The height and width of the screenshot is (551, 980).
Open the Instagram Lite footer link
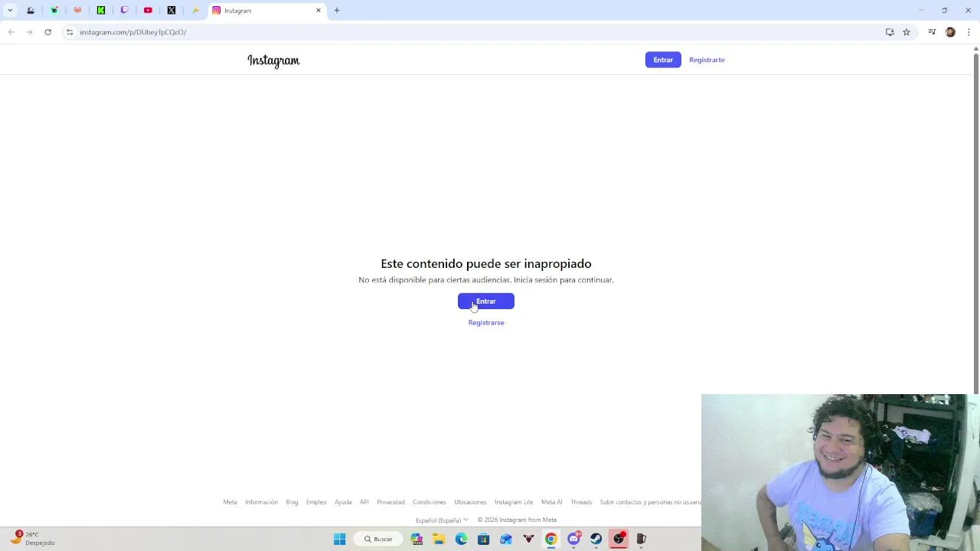514,502
